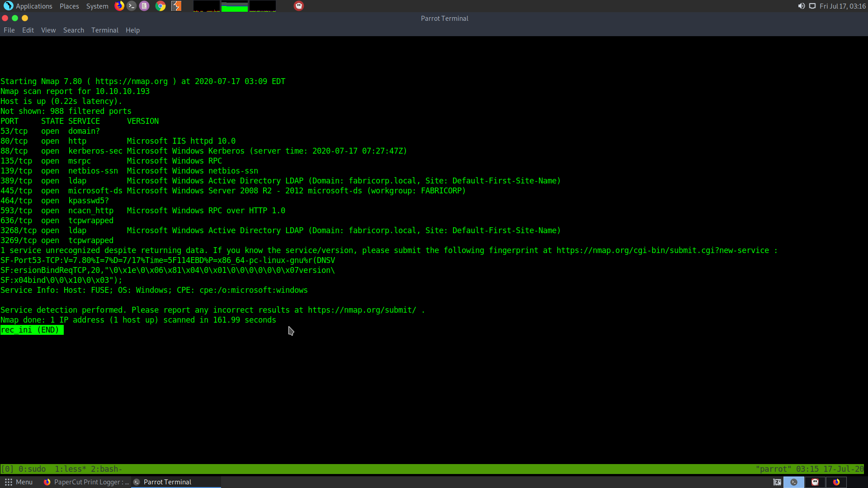Open the Places menu

pos(69,6)
